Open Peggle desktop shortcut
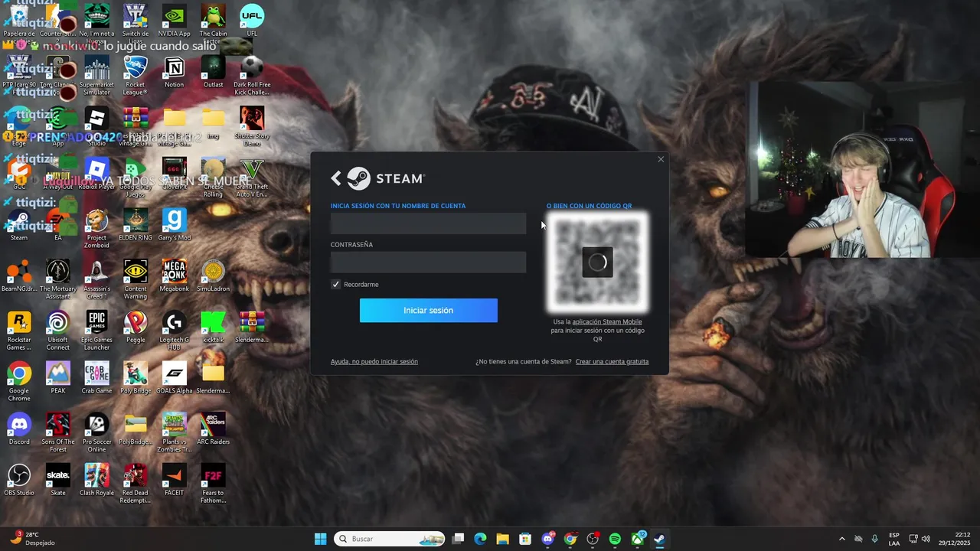The width and height of the screenshot is (980, 551). click(136, 328)
